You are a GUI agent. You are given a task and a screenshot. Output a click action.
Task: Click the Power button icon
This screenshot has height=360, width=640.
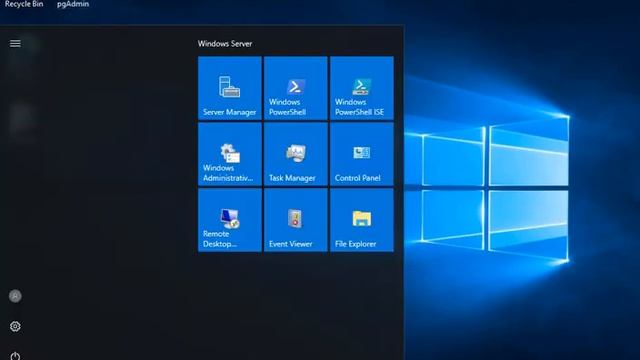[15, 356]
